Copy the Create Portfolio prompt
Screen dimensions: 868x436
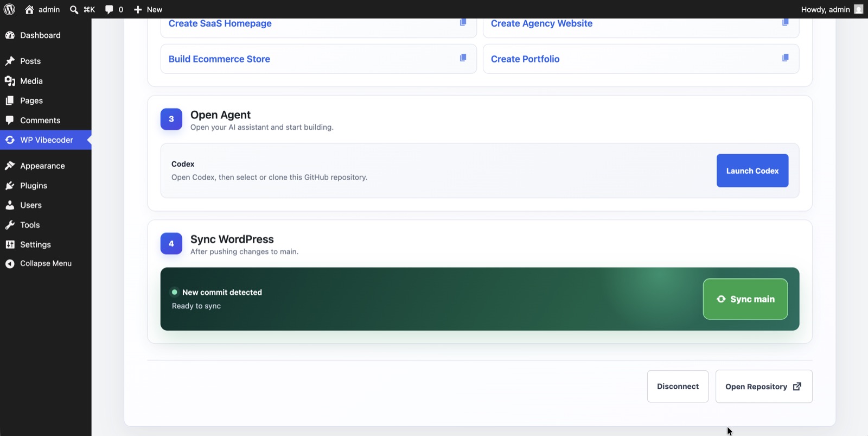pyautogui.click(x=785, y=58)
